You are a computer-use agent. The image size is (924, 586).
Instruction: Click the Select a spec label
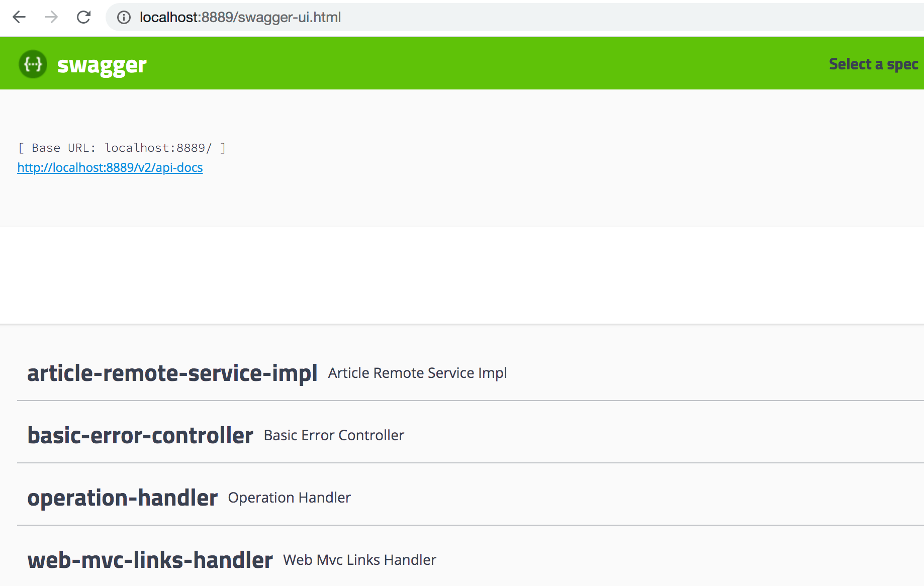(873, 64)
